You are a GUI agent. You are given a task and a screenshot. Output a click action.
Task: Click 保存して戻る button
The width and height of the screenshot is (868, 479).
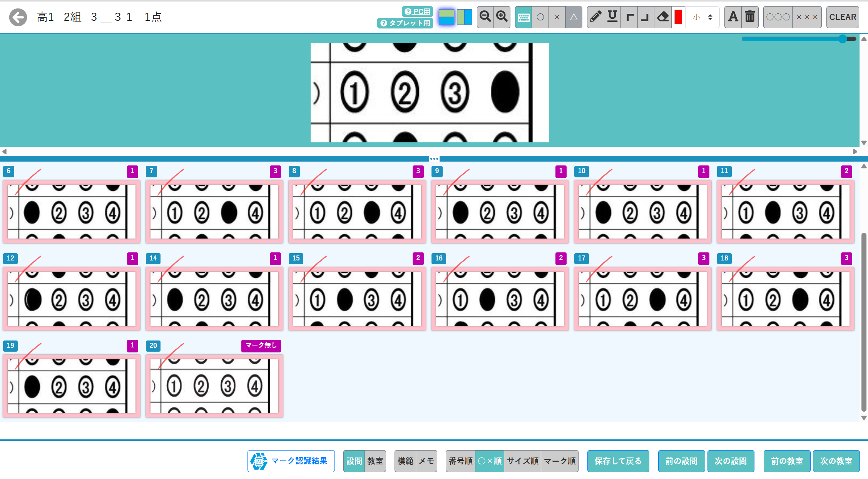tap(618, 461)
